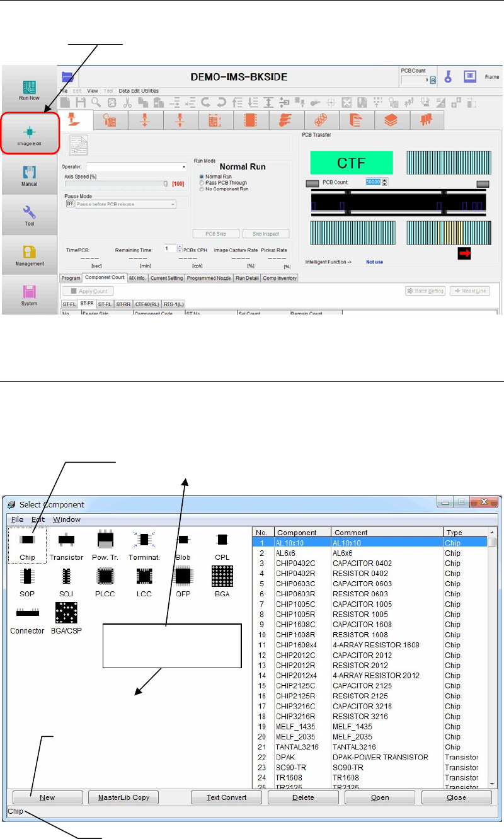The height and width of the screenshot is (839, 504).
Task: Toggle the Pause Mode OFF switch
Action: click(x=70, y=204)
